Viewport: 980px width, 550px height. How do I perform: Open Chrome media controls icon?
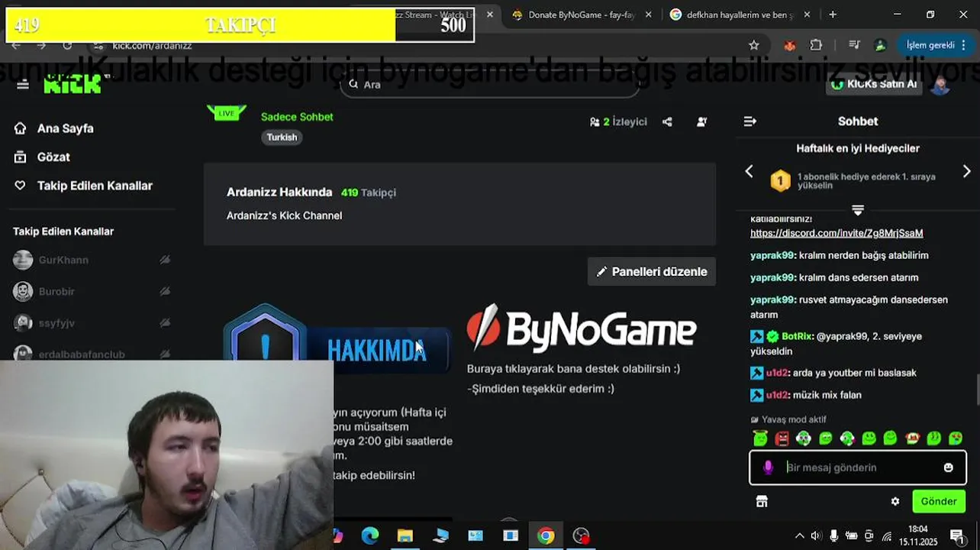(854, 45)
